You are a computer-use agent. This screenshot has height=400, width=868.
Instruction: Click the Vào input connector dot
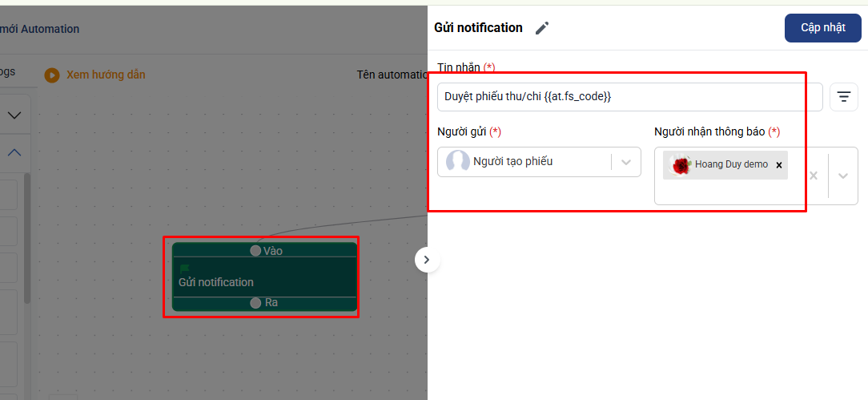pyautogui.click(x=255, y=251)
